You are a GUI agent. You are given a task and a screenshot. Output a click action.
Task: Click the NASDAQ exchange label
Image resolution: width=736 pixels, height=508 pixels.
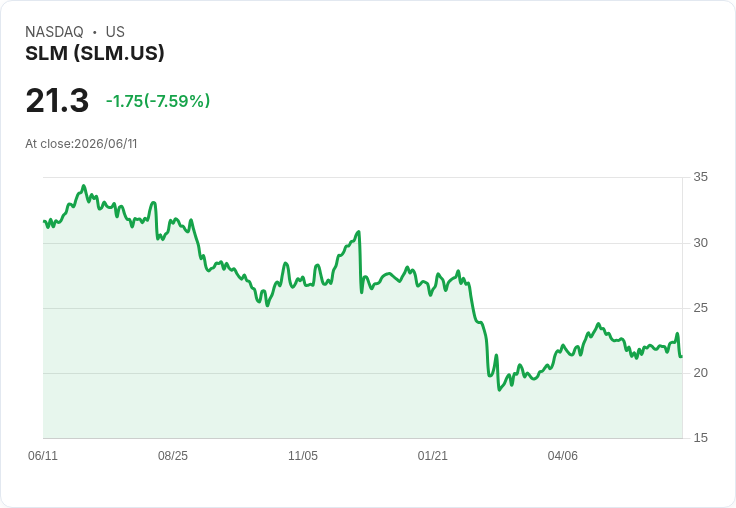click(54, 32)
